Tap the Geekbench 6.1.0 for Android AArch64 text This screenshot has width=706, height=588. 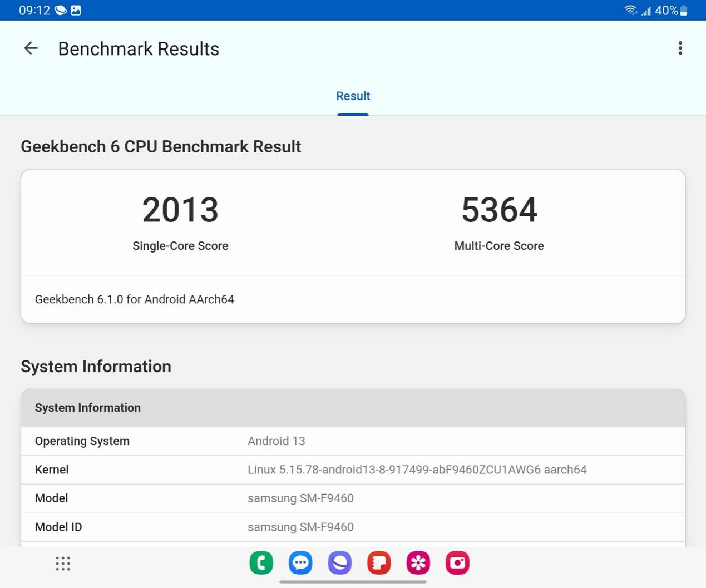tap(135, 299)
